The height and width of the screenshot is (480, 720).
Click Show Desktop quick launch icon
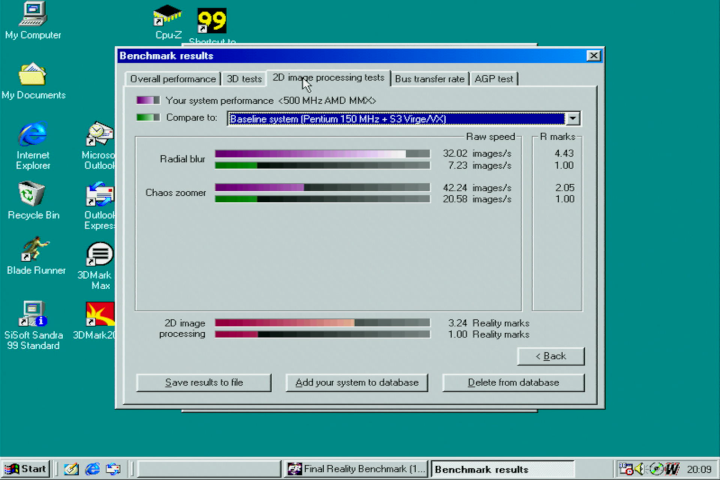[71, 469]
